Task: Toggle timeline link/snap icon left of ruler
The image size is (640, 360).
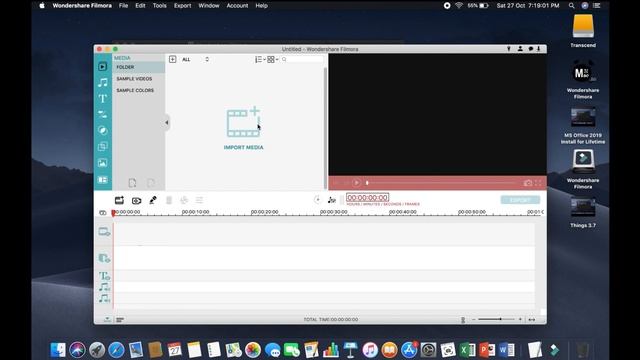Action: [x=102, y=213]
